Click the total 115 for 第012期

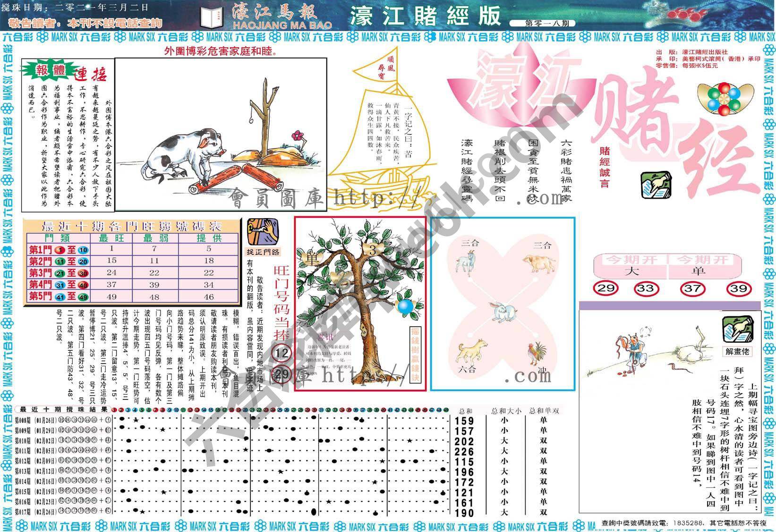(464, 462)
